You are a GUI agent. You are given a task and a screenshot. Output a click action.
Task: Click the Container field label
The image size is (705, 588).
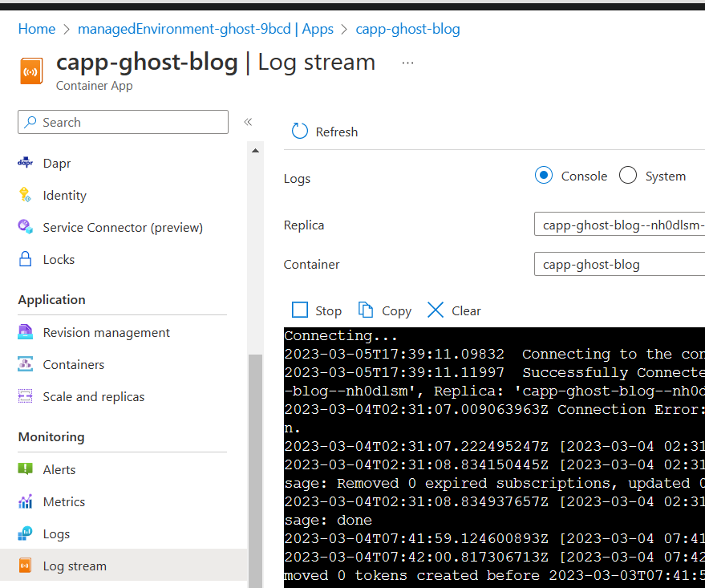click(311, 265)
